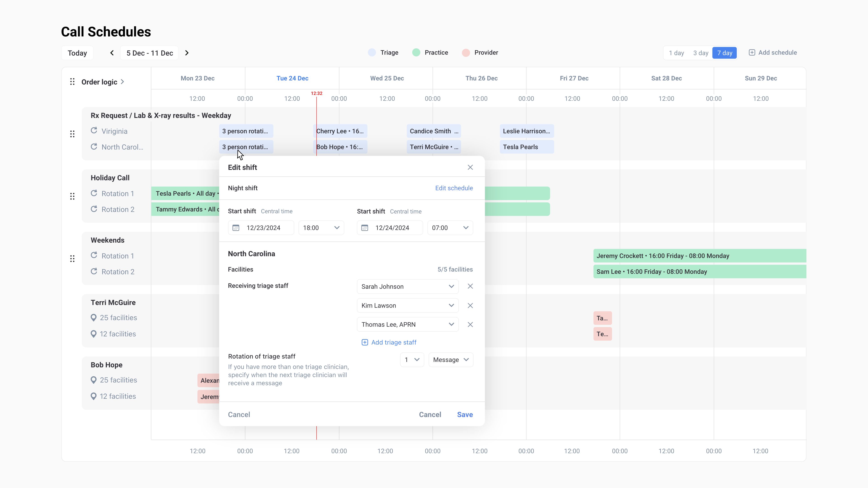Open the Kim Lawson staff dropdown
The image size is (868, 488).
[x=408, y=305]
